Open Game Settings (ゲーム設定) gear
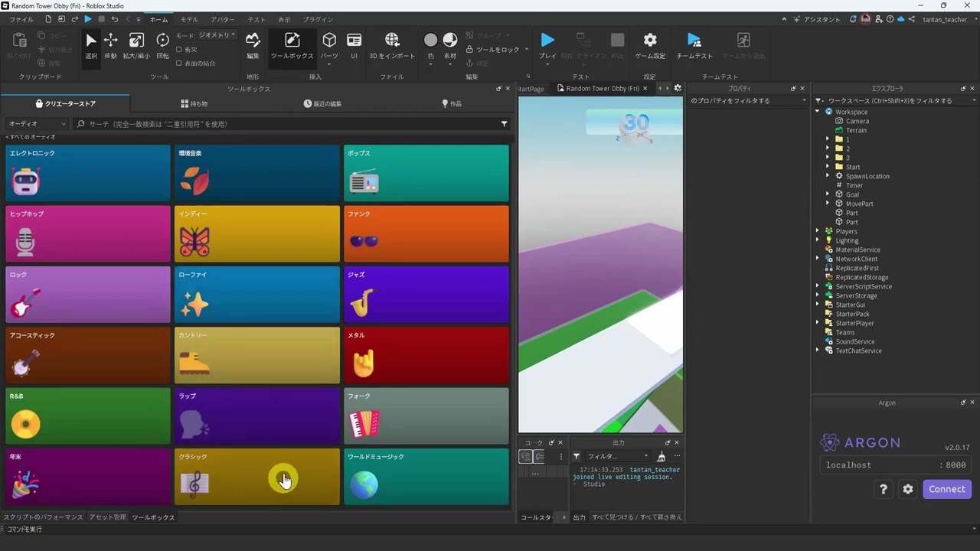Image resolution: width=980 pixels, height=551 pixels. [x=650, y=45]
